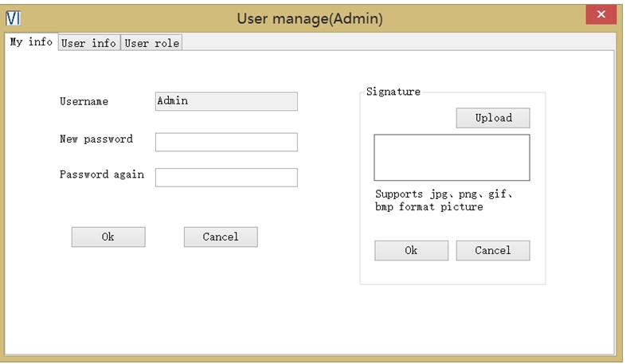Switch to the My info tab
This screenshot has width=626, height=364.
31,42
